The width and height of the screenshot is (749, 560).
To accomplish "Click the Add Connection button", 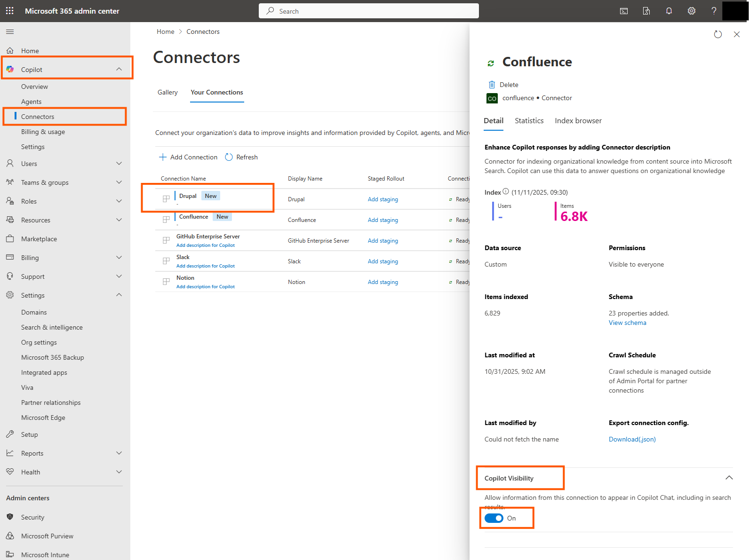I will pyautogui.click(x=188, y=157).
